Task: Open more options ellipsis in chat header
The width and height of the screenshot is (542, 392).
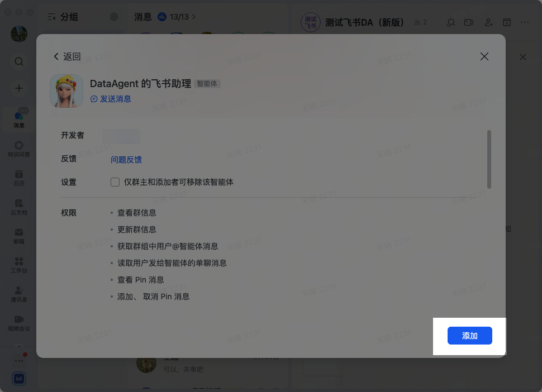Action: tap(525, 22)
